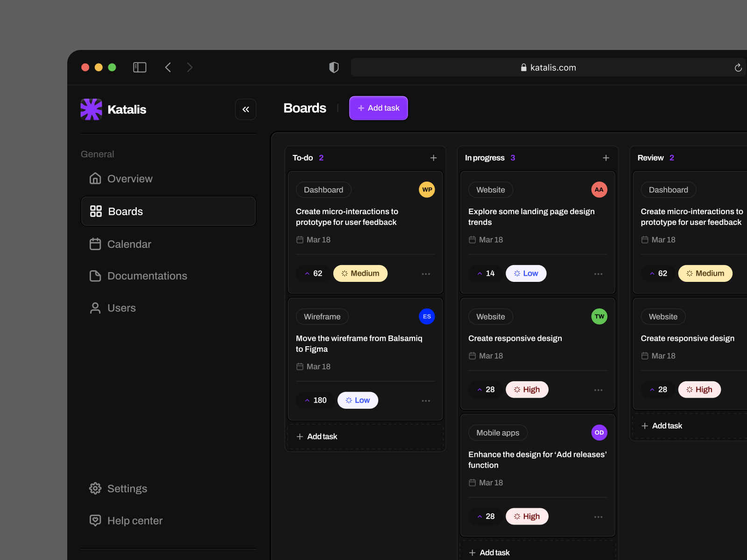Screen dimensions: 747x560
Task: Upvote the card showing 180 votes
Action: pyautogui.click(x=315, y=400)
